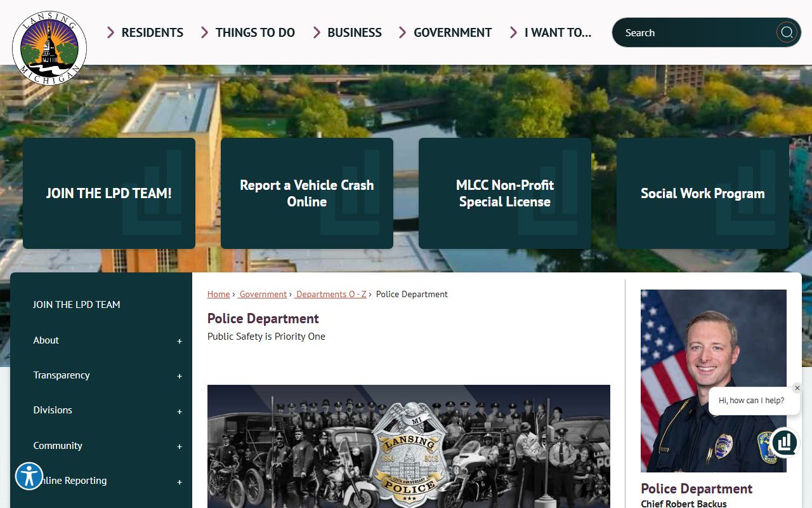This screenshot has width=812, height=508.
Task: Click the Lansing Police badge banner image
Action: click(409, 446)
